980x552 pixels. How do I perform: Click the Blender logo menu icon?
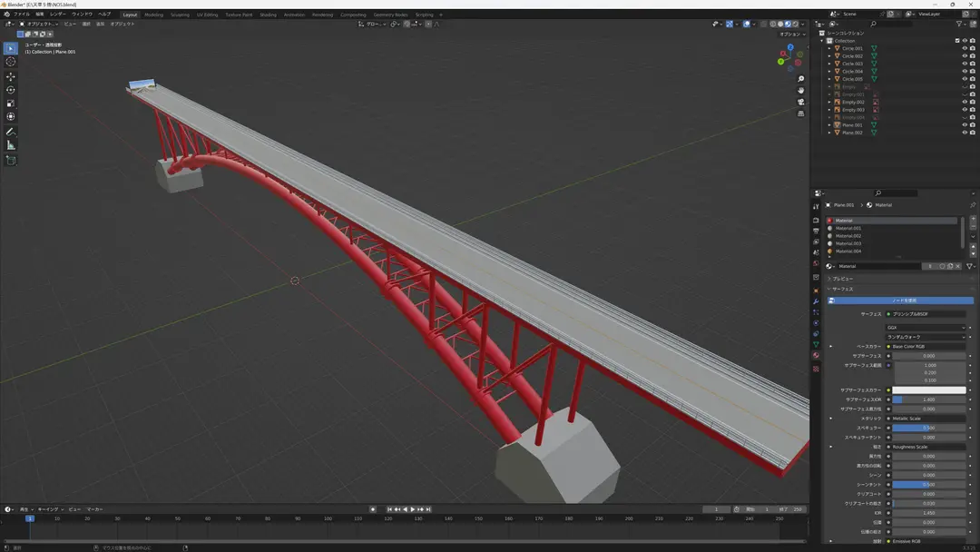point(7,14)
